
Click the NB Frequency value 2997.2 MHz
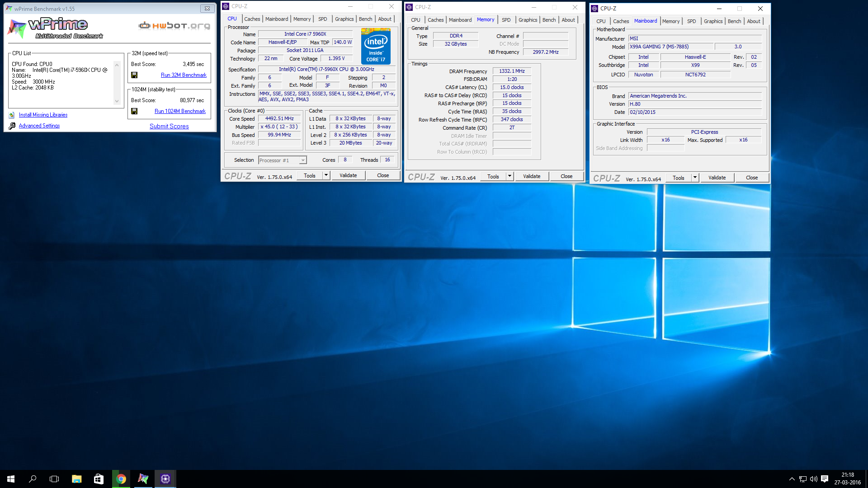(546, 52)
